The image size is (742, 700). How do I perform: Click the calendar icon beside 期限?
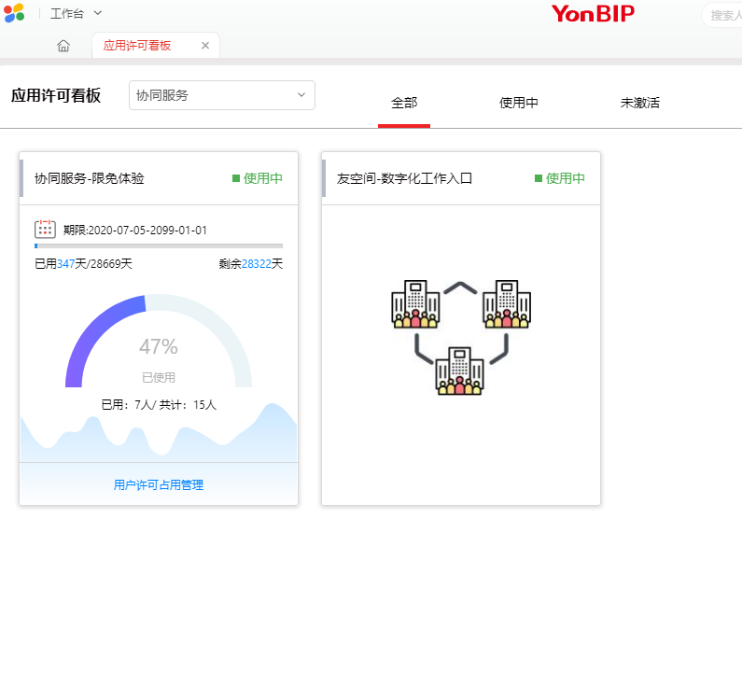[x=45, y=230]
